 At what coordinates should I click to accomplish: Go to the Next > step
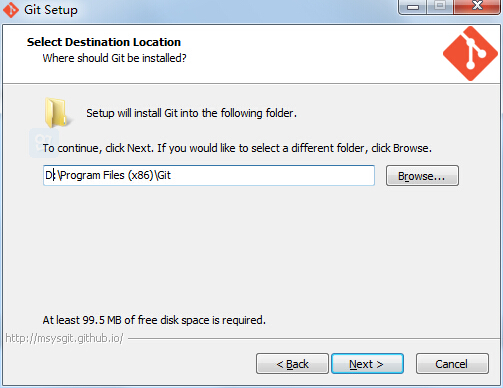367,364
